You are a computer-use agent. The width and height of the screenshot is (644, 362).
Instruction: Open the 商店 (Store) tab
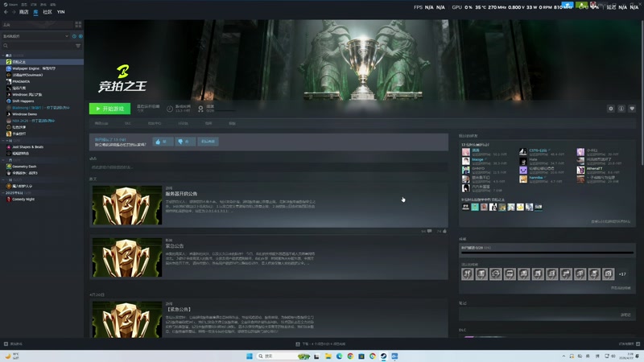pos(24,12)
